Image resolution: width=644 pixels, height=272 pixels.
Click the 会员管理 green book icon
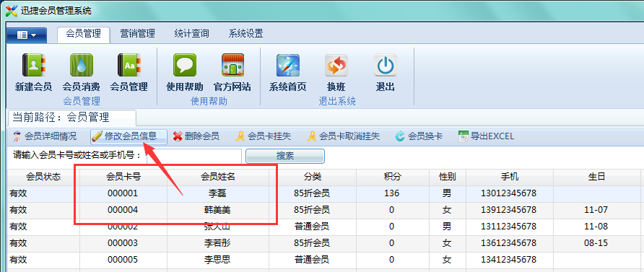coord(129,73)
